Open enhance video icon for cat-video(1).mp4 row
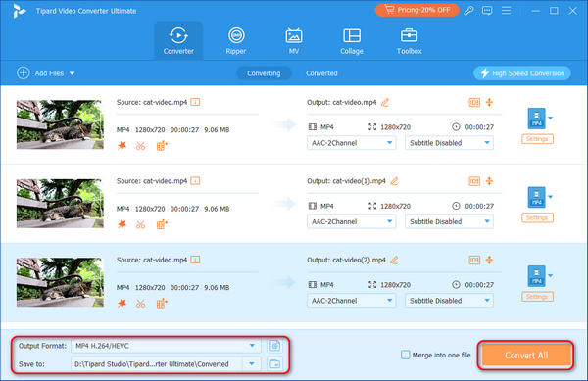 pos(162,224)
